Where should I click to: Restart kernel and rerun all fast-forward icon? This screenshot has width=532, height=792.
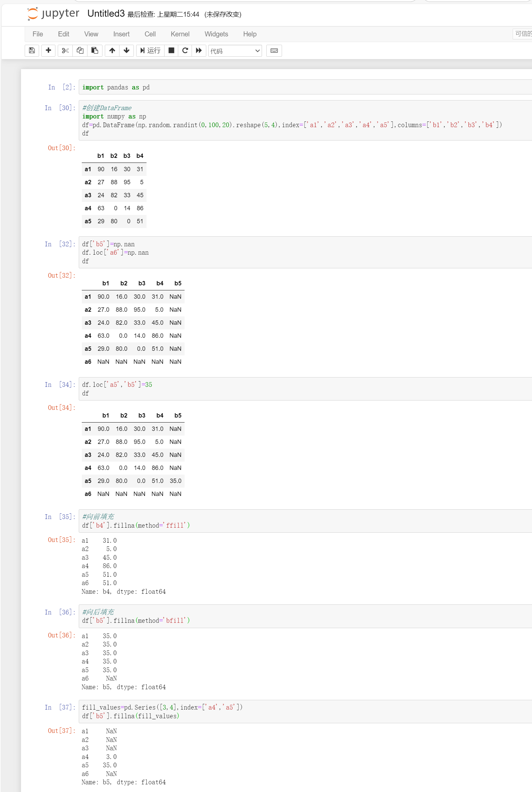tap(199, 50)
